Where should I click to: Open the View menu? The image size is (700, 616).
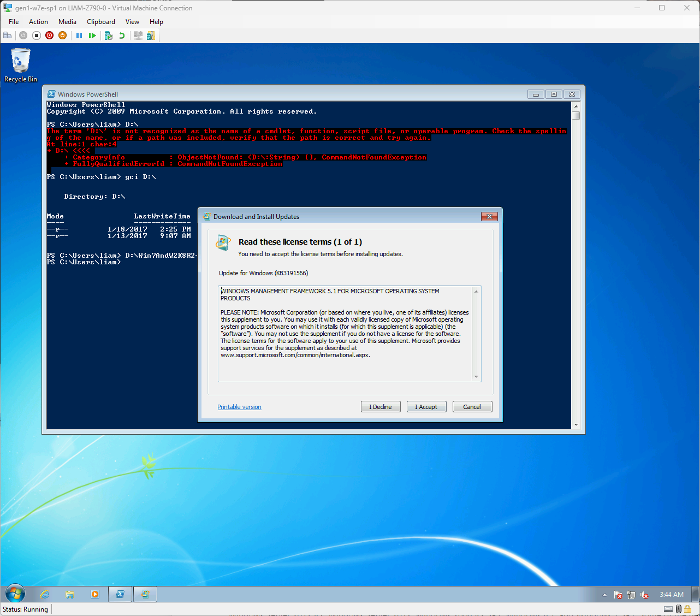click(132, 22)
